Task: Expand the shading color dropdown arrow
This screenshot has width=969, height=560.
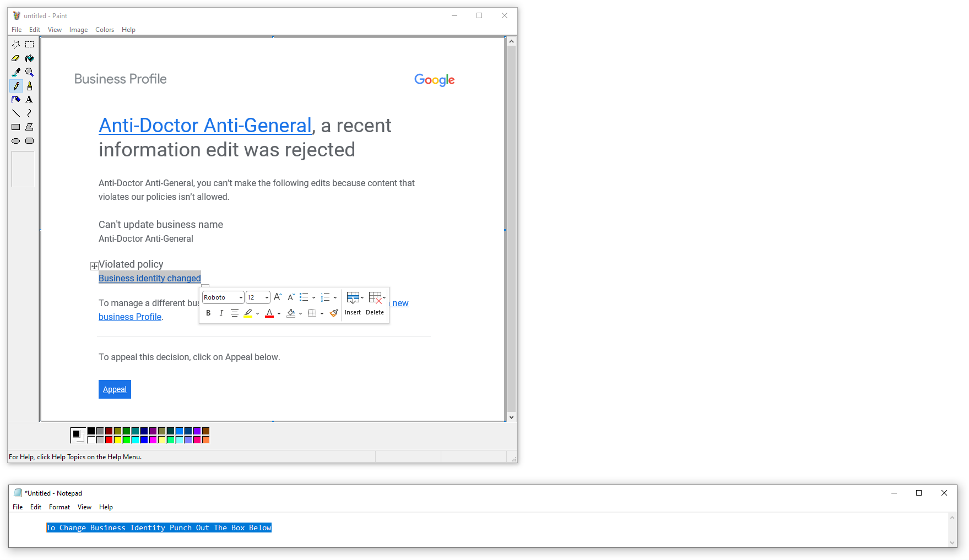Action: (301, 314)
